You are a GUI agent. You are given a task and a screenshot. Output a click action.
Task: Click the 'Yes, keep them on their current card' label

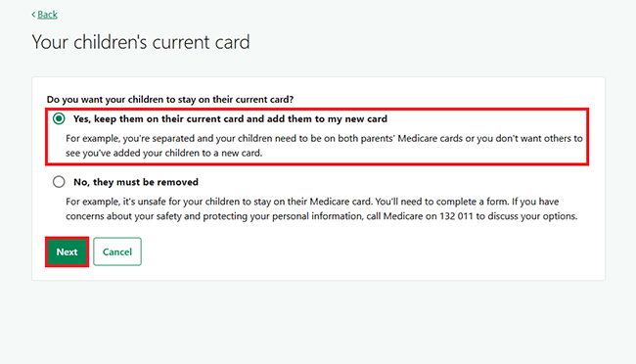coord(230,119)
